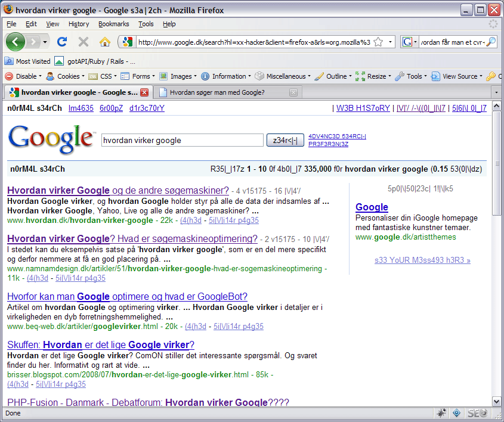Open the Tools menu in the menu bar
The width and height of the screenshot is (504, 422).
pos(146,24)
